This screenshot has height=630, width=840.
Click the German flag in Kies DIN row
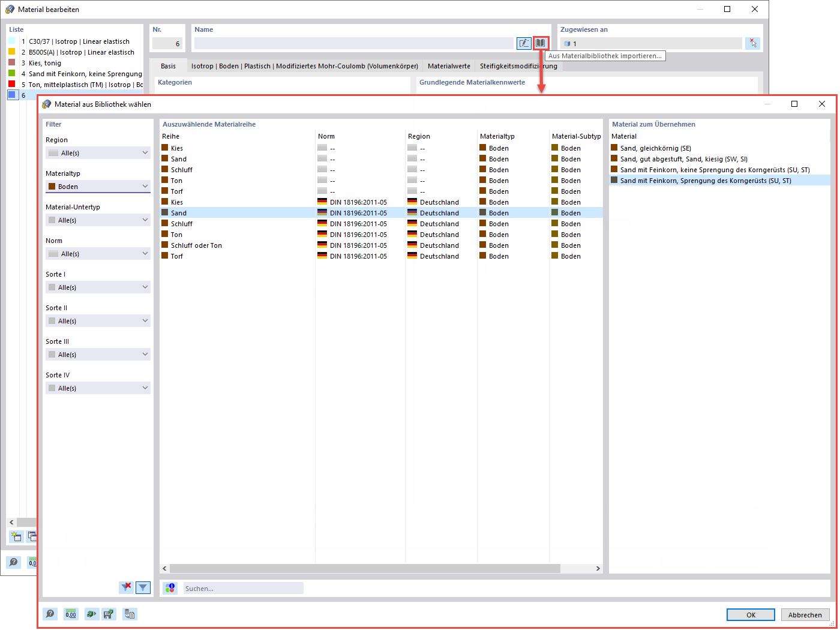pyautogui.click(x=322, y=202)
